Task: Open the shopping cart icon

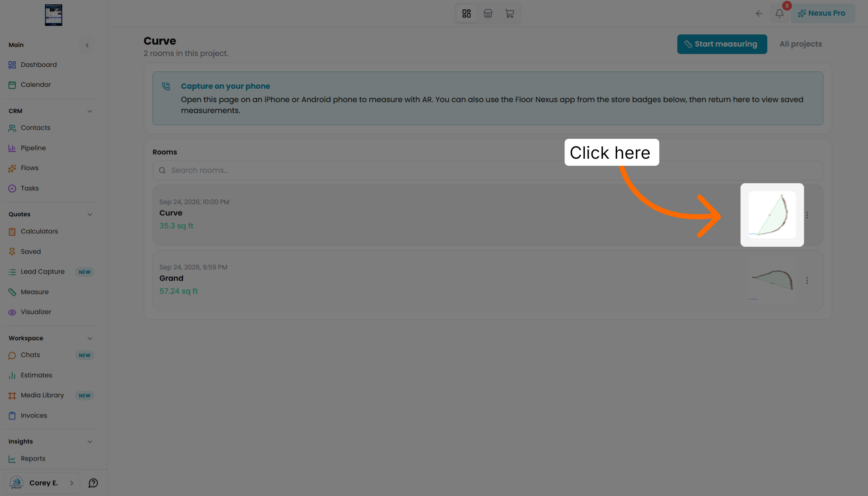Action: (x=509, y=13)
